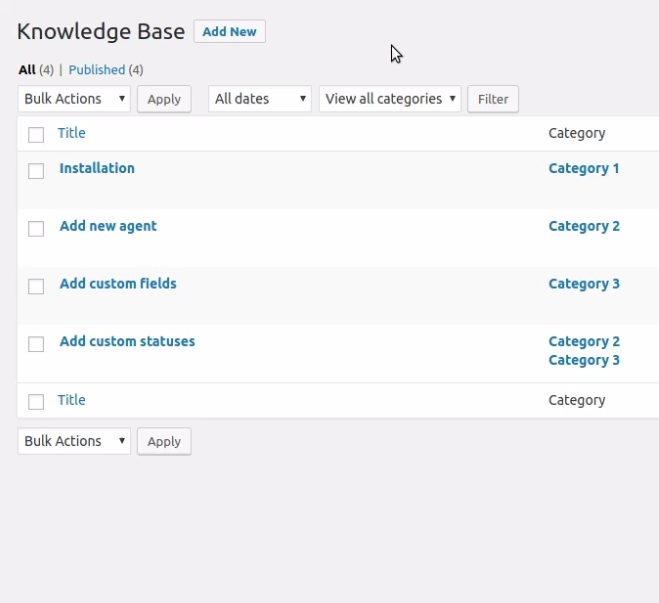This screenshot has height=603, width=659.
Task: Click the Category 1 link
Action: 584,168
